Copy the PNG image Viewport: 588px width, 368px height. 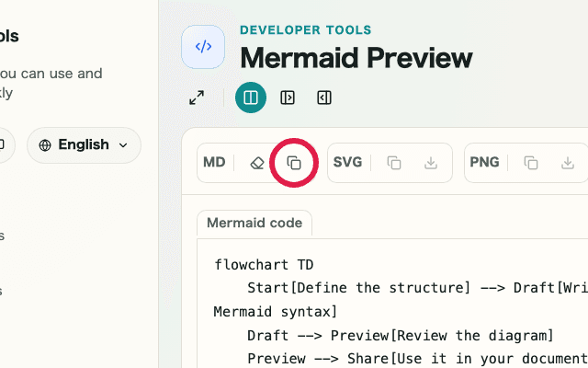(x=531, y=163)
